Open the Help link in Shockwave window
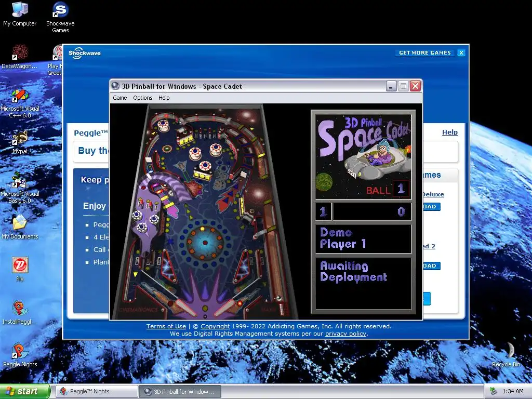Viewport: 532px width, 399px height. (450, 132)
